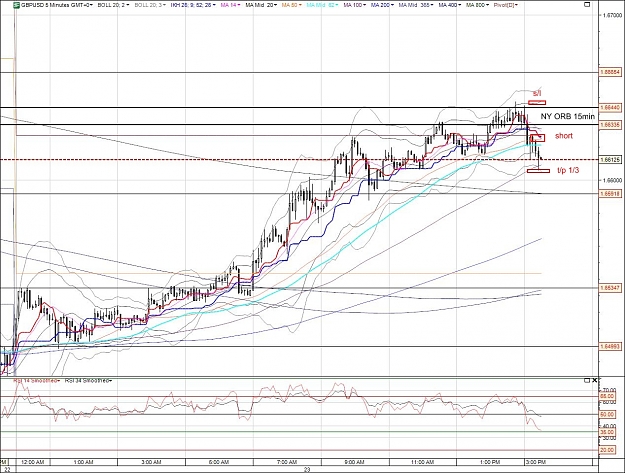The height and width of the screenshot is (473, 625).
Task: Click the RSI 20.00 level label
Action: pyautogui.click(x=607, y=450)
